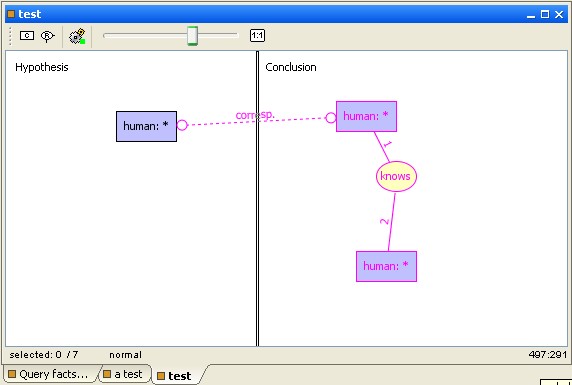Click the edge labeled 2 below knows
Image resolution: width=572 pixels, height=385 pixels.
point(391,222)
